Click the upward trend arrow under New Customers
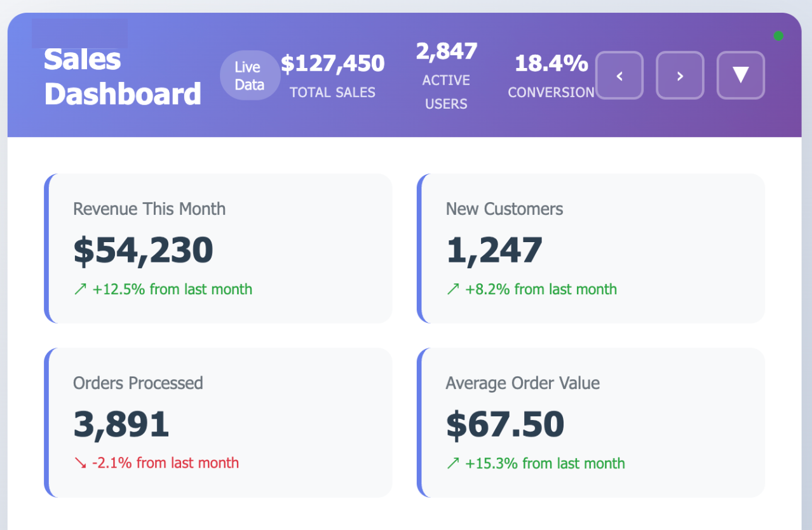 click(x=452, y=290)
